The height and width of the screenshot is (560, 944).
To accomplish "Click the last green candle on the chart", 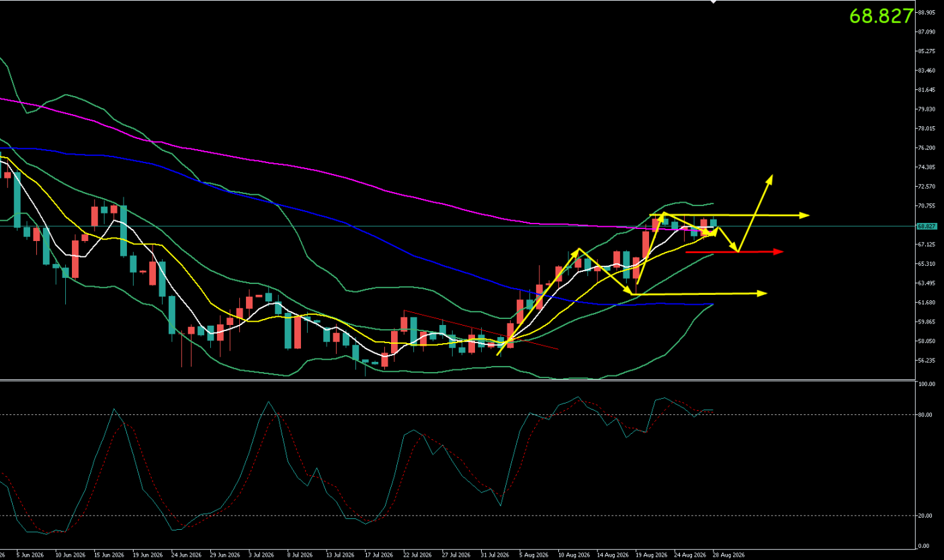I will point(714,222).
